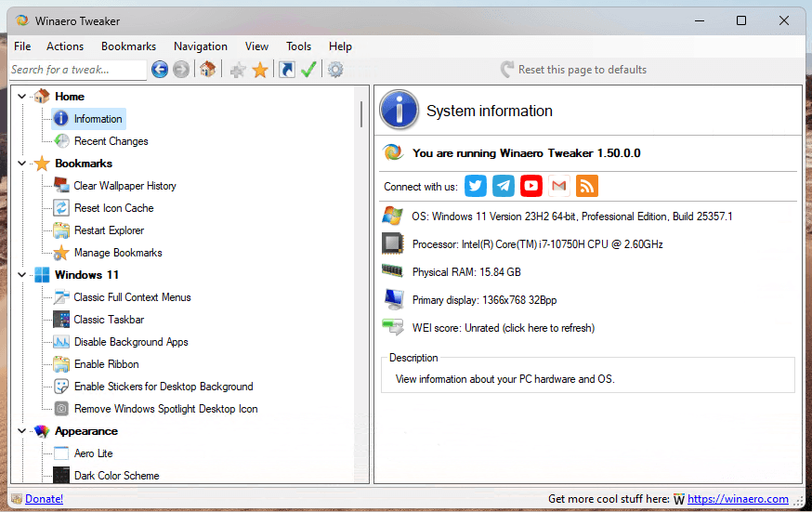Collapse the Windows 11 tree section
The width and height of the screenshot is (812, 512).
22,275
